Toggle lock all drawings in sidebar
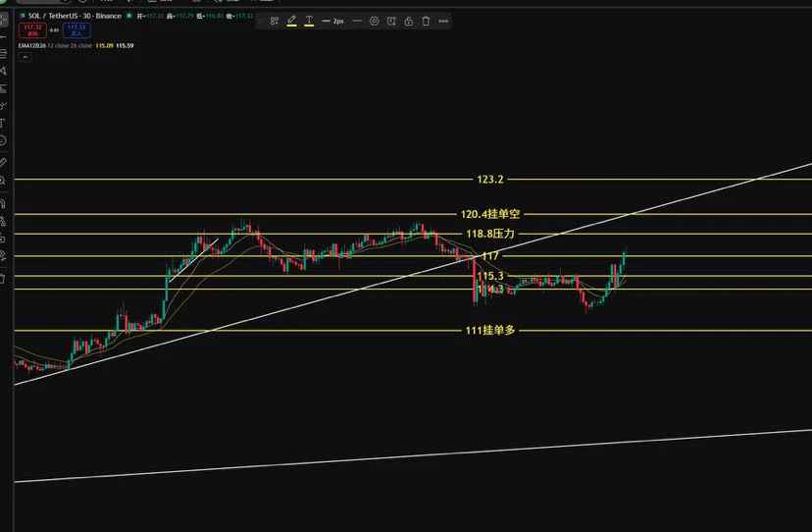 click(3, 238)
